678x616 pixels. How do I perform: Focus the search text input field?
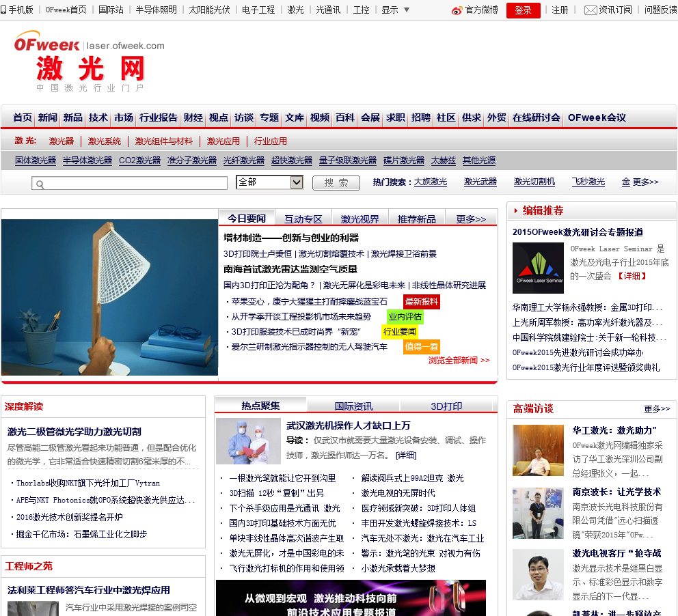tap(129, 183)
